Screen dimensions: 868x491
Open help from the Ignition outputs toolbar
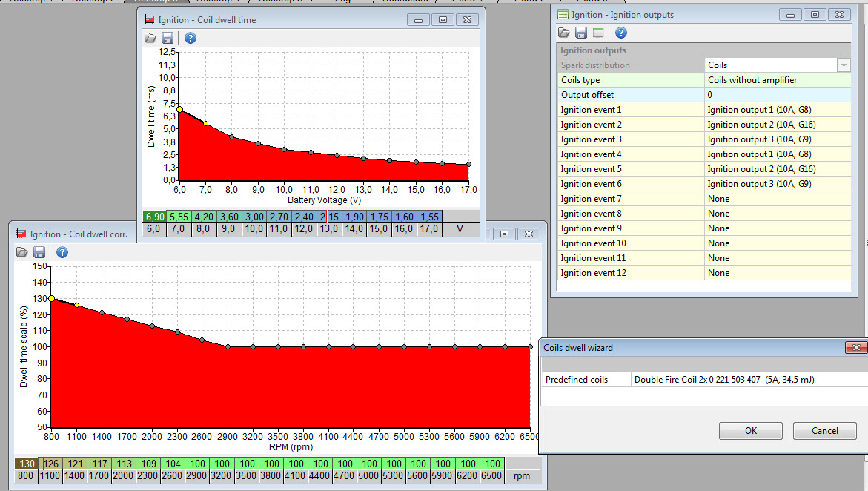click(621, 33)
